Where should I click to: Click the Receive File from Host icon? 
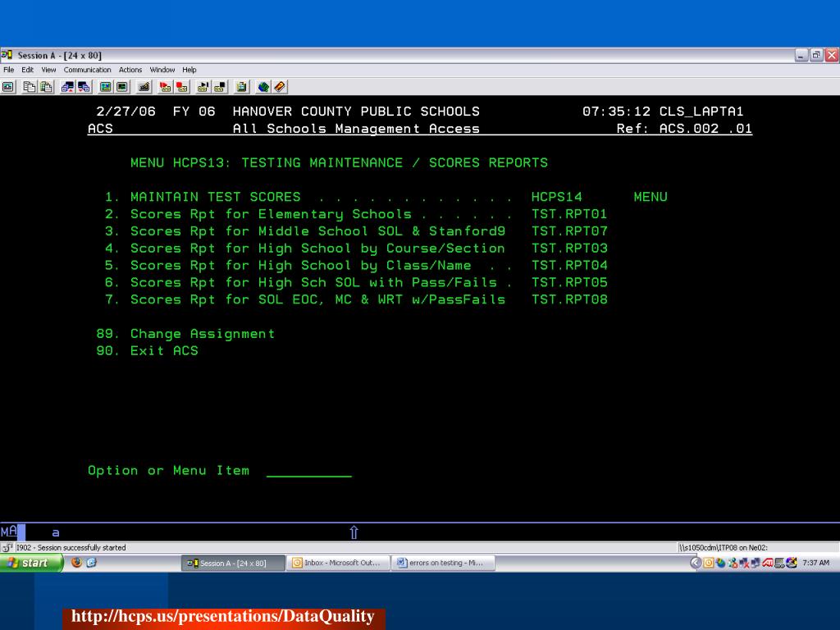point(84,87)
